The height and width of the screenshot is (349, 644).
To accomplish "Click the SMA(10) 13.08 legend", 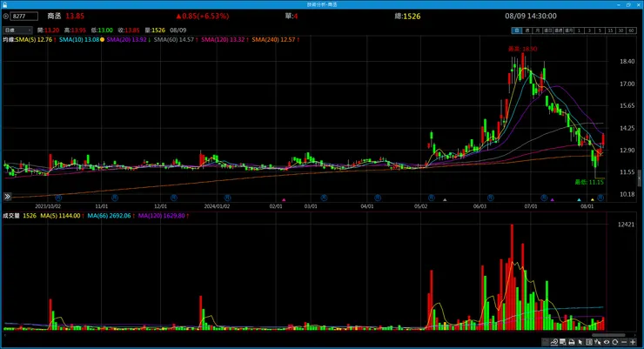I will tap(79, 39).
